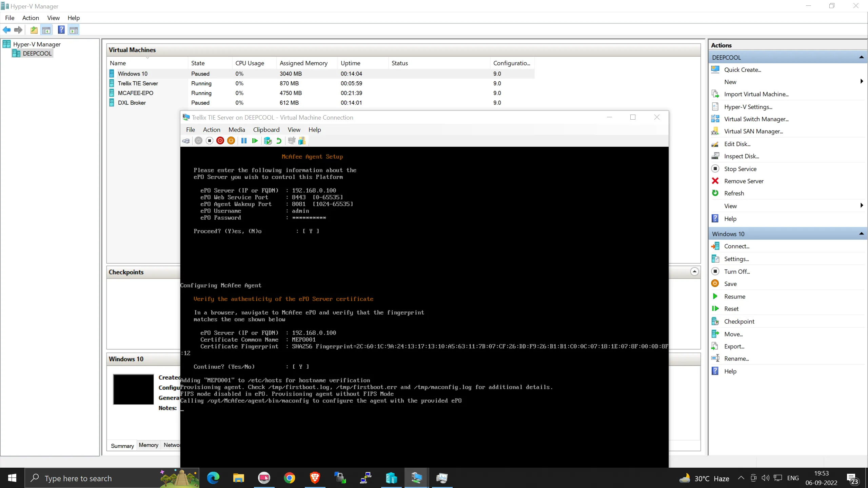Screen dimensions: 868x488
Task: Click Turn Off square icon in VM Connection toolbar
Action: 210,141
